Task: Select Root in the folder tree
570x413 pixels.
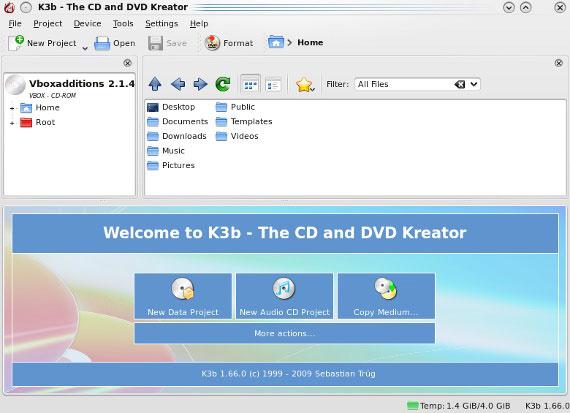Action: (x=37, y=123)
